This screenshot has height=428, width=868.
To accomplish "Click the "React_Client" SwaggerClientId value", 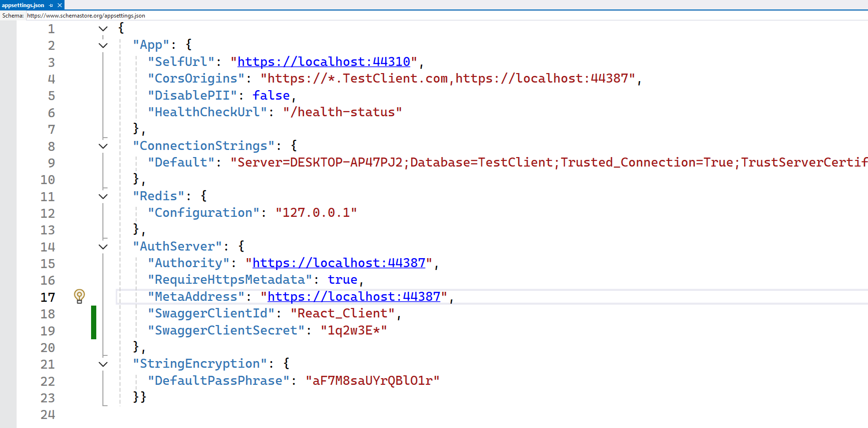I will click(342, 313).
